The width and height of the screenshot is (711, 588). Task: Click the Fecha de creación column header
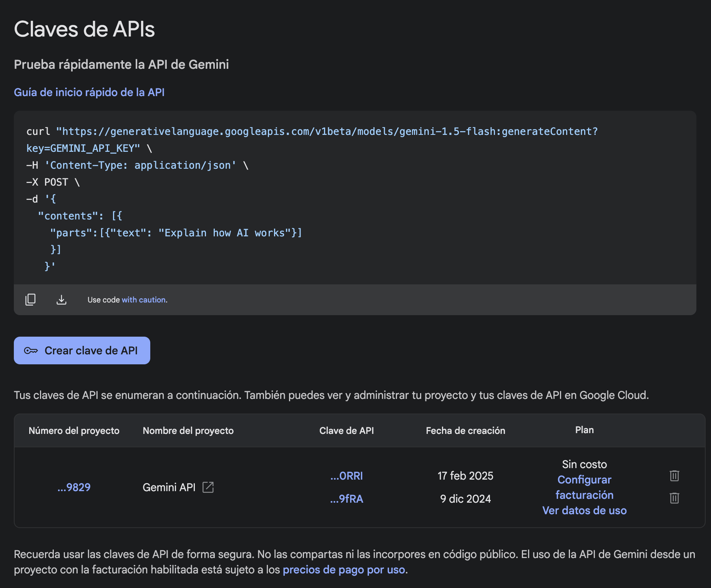(465, 431)
